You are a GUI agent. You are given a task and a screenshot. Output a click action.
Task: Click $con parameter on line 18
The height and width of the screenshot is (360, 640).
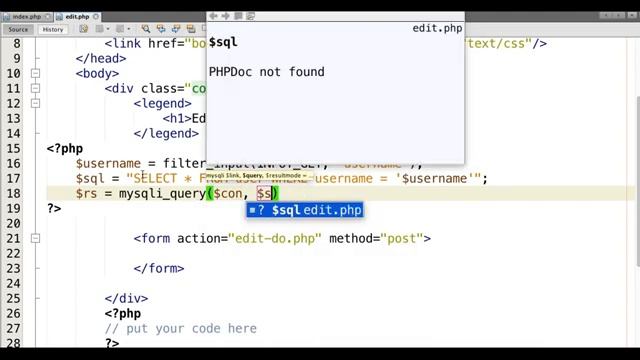pos(228,193)
